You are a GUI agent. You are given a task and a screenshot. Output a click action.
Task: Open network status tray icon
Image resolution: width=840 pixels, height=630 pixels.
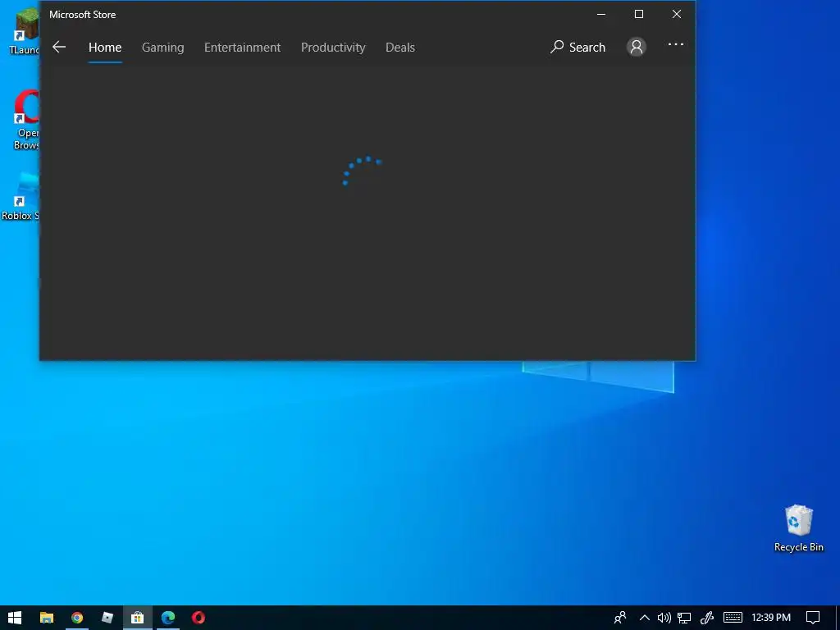click(x=684, y=618)
